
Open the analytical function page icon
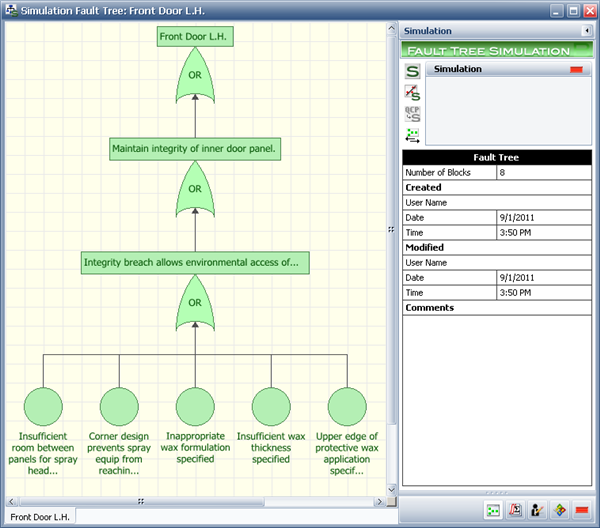[x=515, y=510]
